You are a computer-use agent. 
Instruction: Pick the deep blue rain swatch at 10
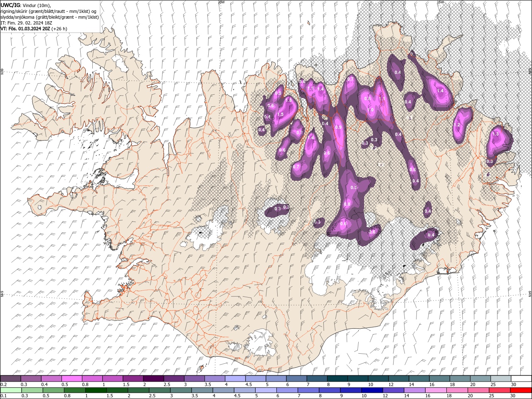tap(372, 390)
